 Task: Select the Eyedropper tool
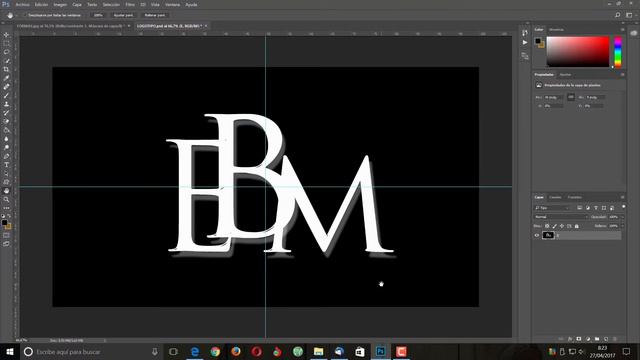coord(6,78)
